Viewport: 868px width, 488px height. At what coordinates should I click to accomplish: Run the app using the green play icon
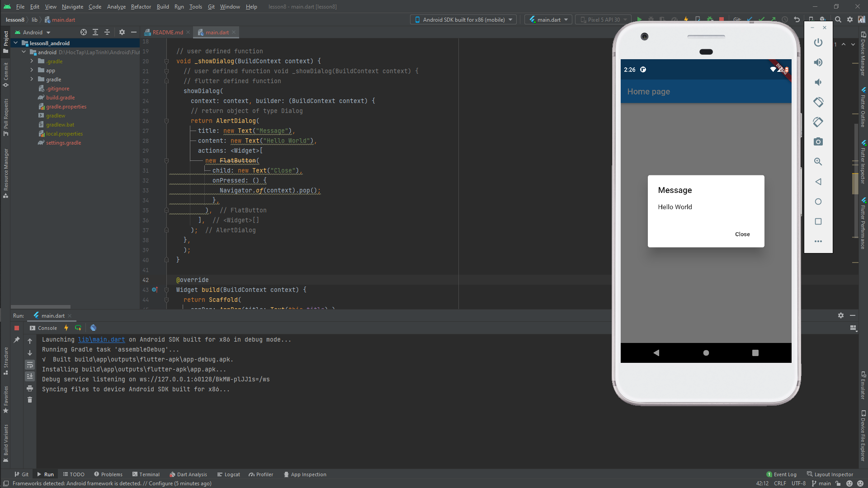click(639, 19)
